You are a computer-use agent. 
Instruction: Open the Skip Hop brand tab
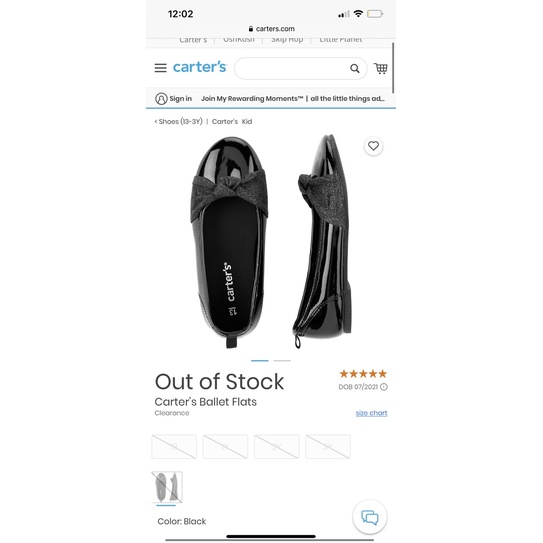287,39
